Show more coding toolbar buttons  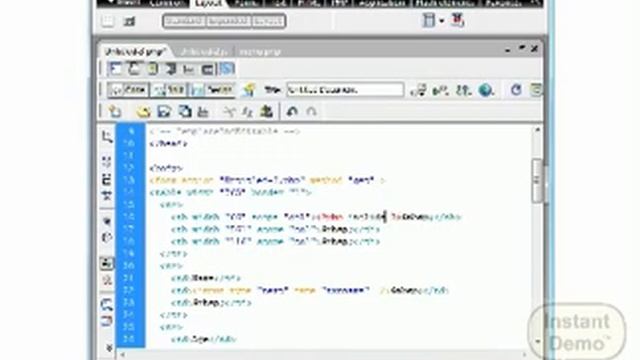109,347
